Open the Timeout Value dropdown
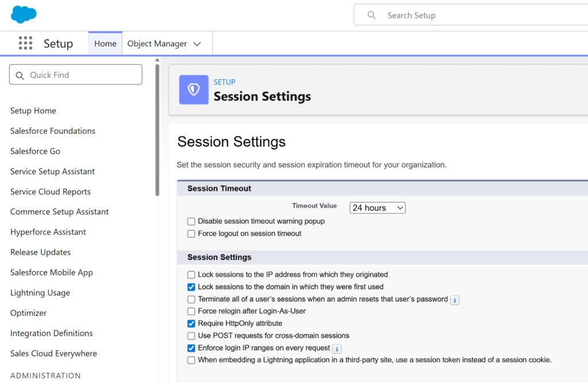Screen dimensions: 588x383 pos(377,208)
